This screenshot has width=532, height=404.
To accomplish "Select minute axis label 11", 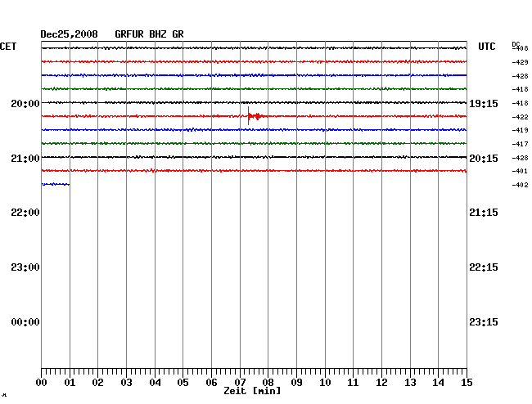I will coord(353,383).
